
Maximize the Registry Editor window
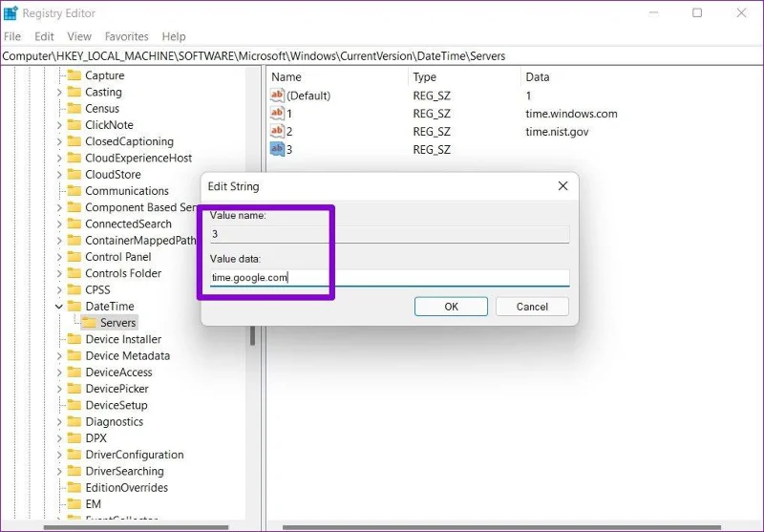pos(697,12)
